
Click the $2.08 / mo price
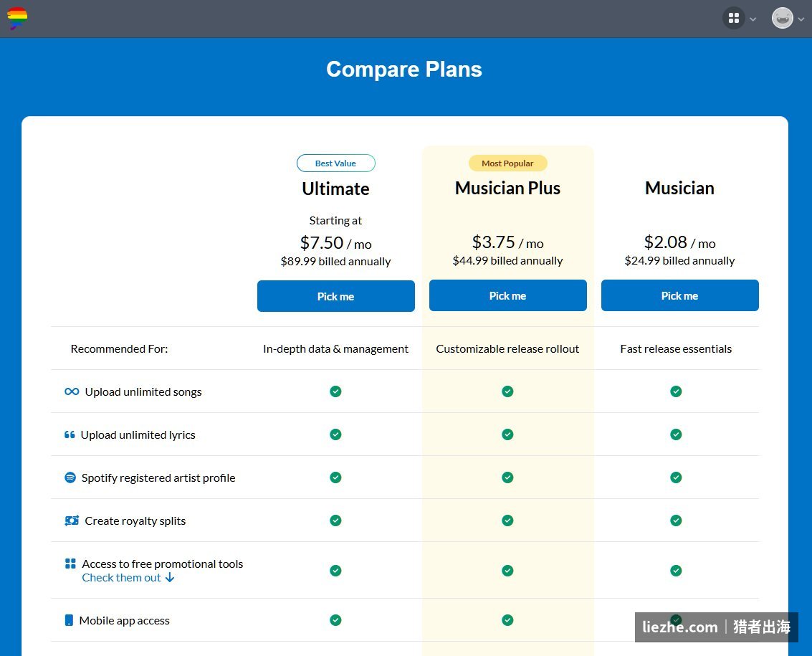[x=679, y=242]
